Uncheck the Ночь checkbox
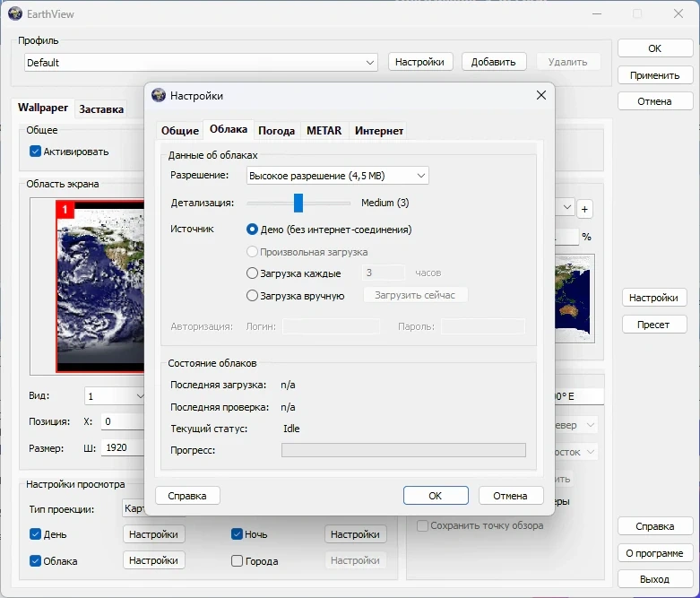 point(237,534)
